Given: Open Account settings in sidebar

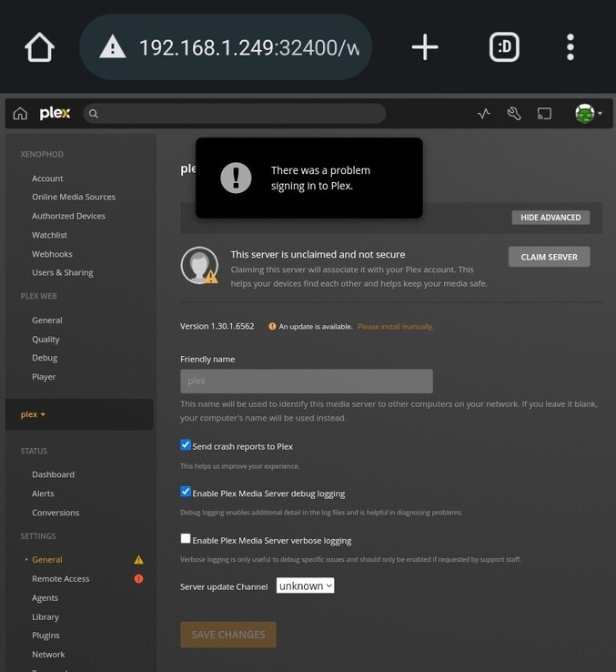Looking at the screenshot, I should [47, 178].
